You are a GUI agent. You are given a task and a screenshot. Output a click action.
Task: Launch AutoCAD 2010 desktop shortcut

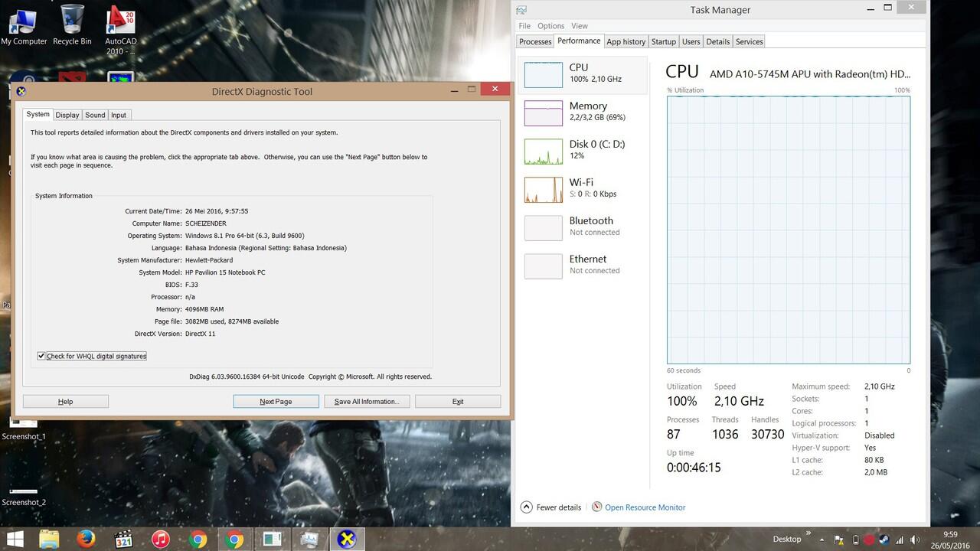(120, 31)
